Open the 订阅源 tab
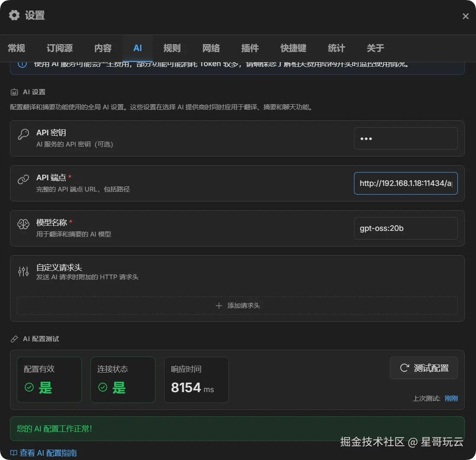Image resolution: width=476 pixels, height=460 pixels. (60, 48)
